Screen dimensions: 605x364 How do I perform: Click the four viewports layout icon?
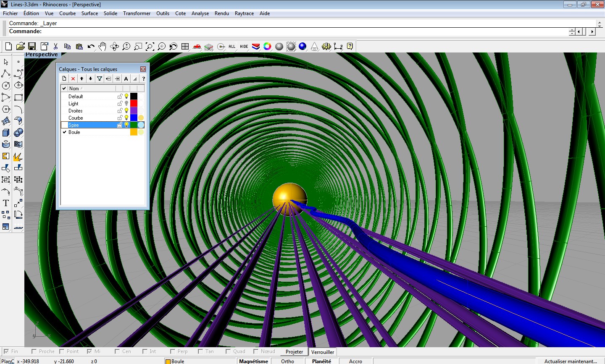[185, 46]
